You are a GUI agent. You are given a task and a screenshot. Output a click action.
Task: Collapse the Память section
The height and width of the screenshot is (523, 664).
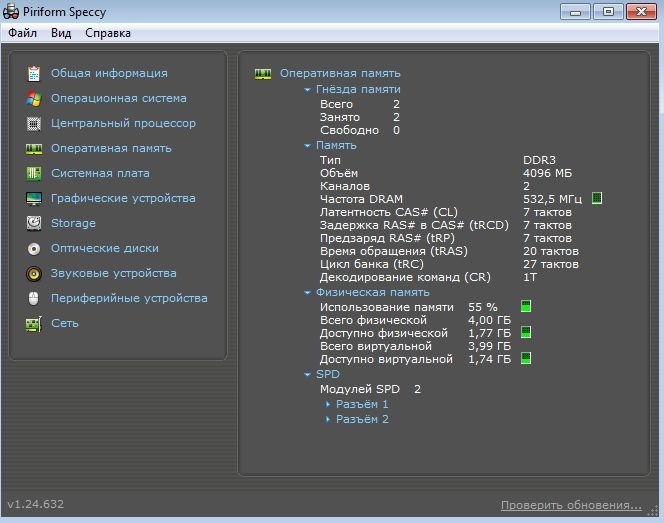point(307,146)
